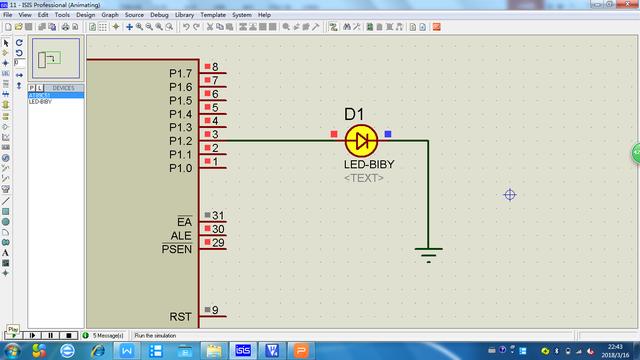Click the Y-Mirror vertical flip icon

19,85
